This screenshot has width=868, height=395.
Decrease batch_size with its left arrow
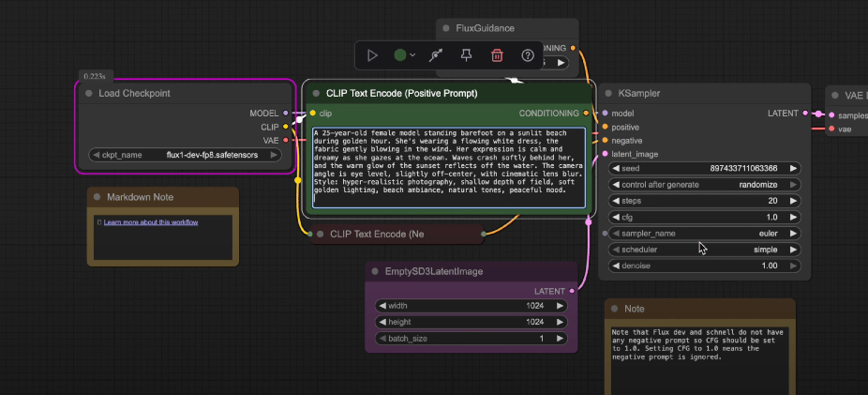[x=382, y=339]
